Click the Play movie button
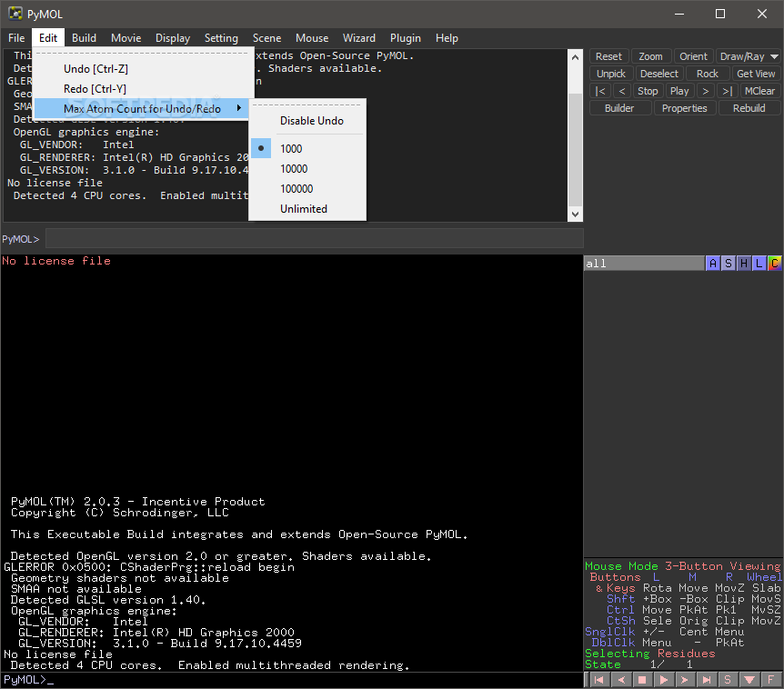This screenshot has width=784, height=689. click(679, 91)
